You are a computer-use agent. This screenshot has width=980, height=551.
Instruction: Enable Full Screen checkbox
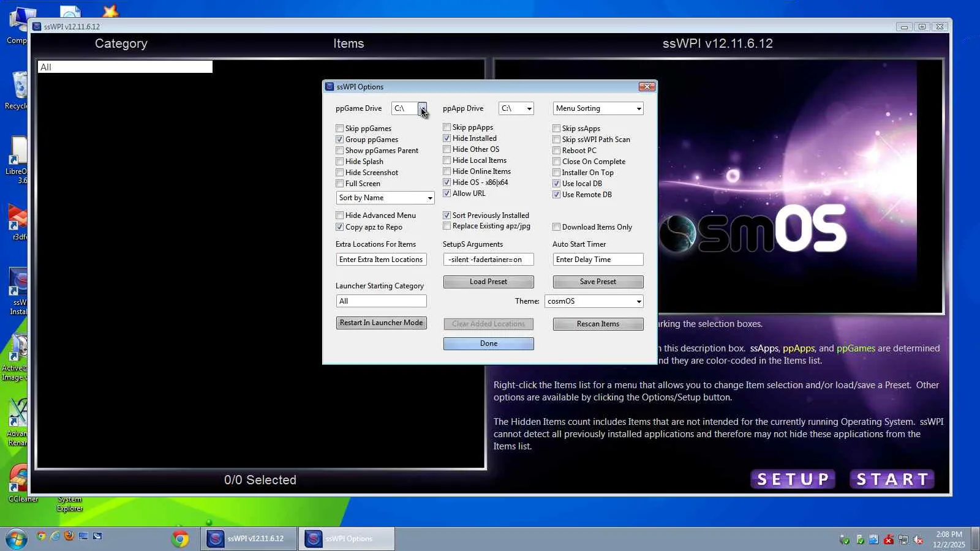click(x=339, y=184)
